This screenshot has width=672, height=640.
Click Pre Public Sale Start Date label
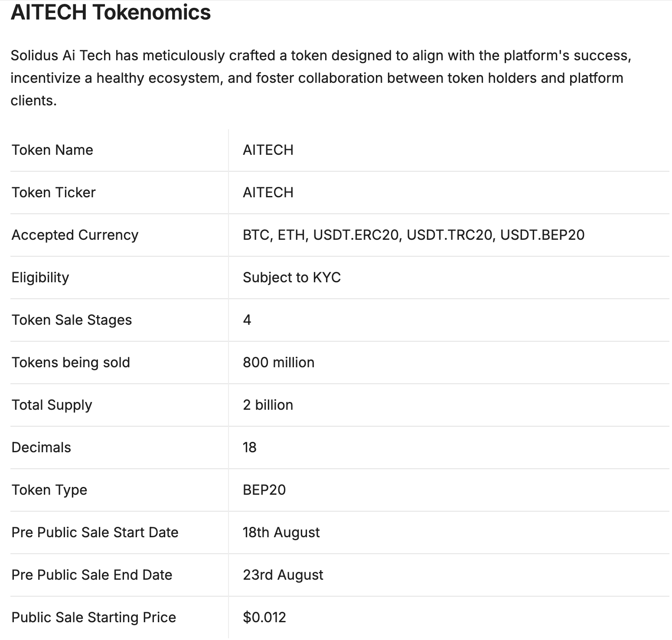coord(95,532)
